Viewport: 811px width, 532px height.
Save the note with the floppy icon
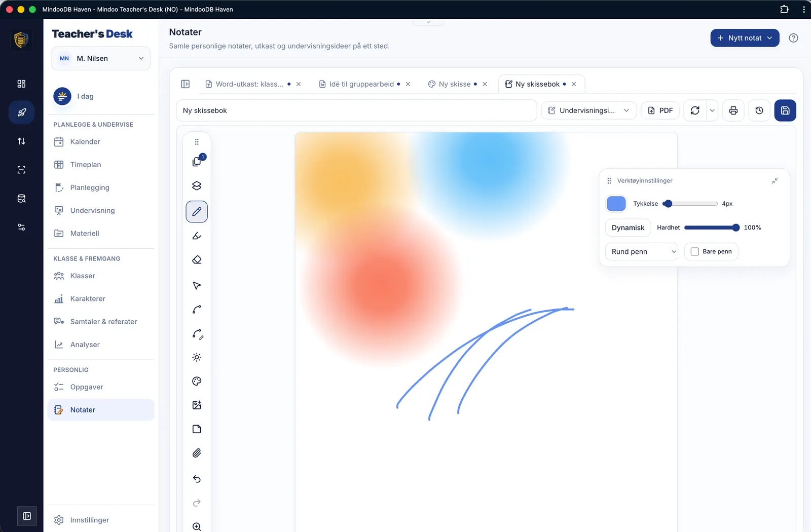point(785,110)
